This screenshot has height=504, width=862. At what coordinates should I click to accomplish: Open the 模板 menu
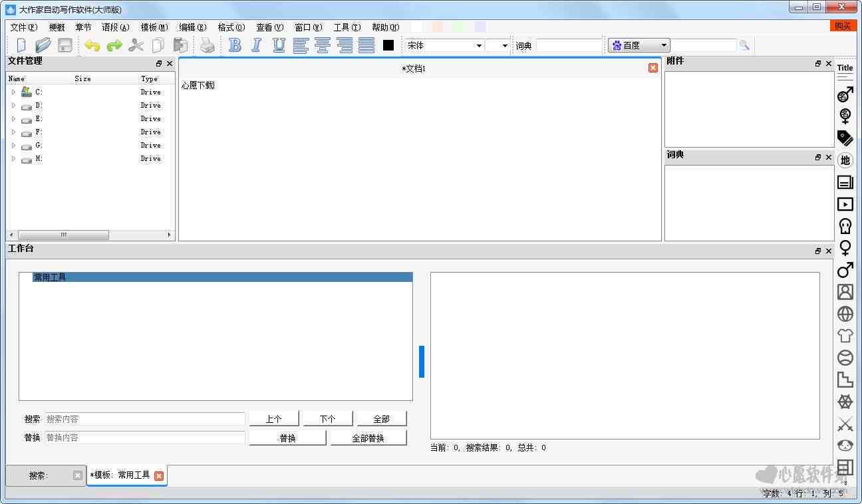pos(154,27)
